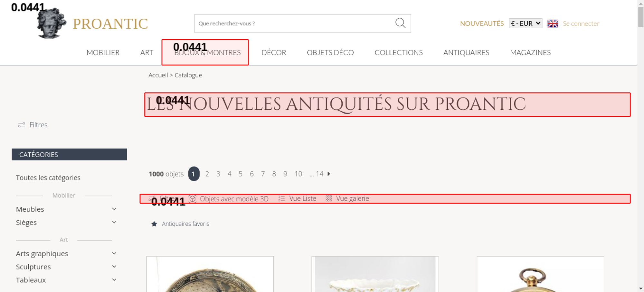Click the Tableaux category label

(x=31, y=280)
